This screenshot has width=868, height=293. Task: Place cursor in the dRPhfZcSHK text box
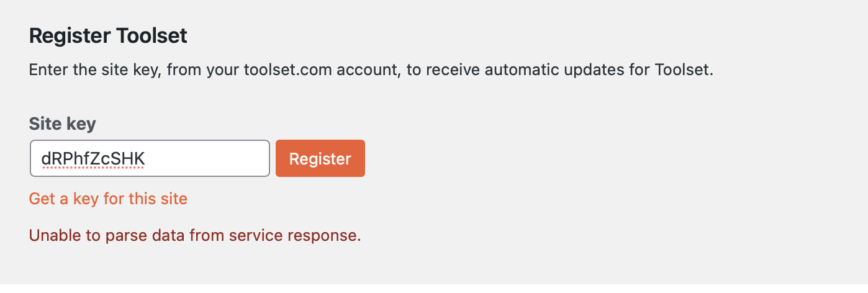click(x=149, y=158)
